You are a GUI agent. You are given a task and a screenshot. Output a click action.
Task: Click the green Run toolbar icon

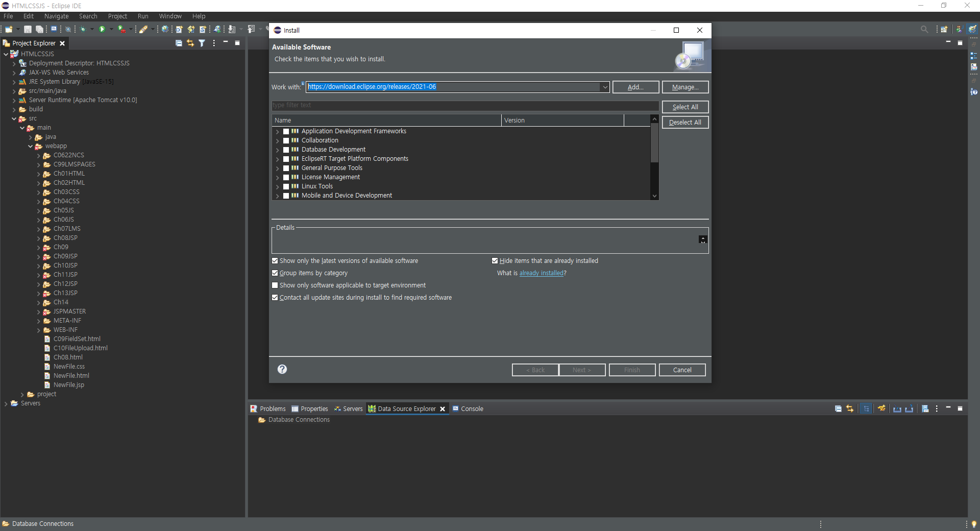pyautogui.click(x=102, y=29)
